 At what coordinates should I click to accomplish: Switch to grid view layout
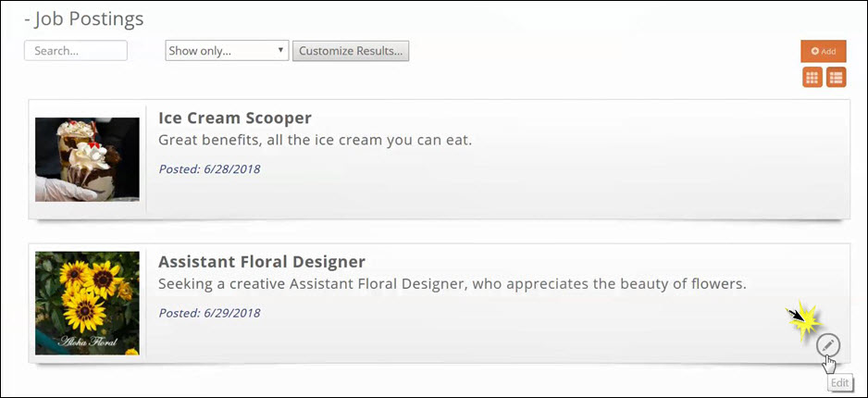point(812,78)
